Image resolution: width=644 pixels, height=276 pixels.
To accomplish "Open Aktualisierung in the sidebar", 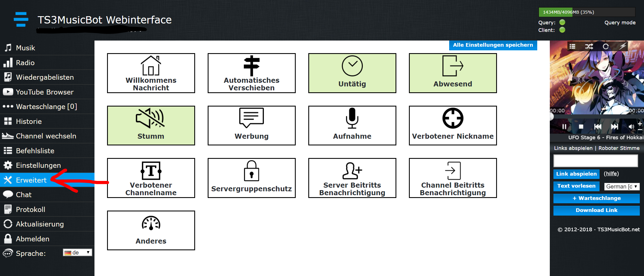I will point(47,224).
